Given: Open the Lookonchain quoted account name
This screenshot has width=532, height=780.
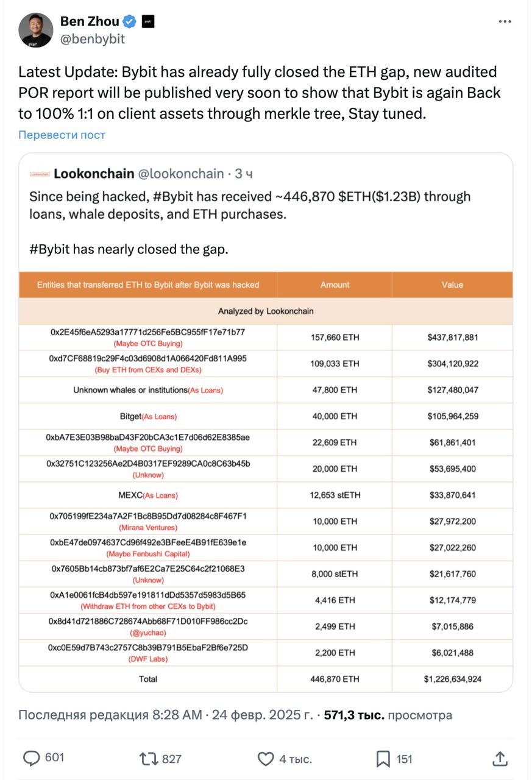Looking at the screenshot, I should point(94,174).
